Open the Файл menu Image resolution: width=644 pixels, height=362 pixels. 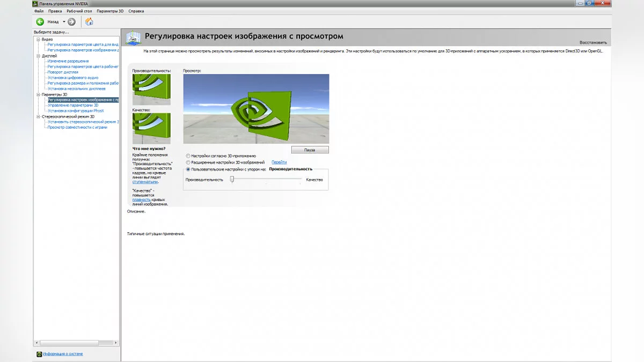pyautogui.click(x=39, y=11)
